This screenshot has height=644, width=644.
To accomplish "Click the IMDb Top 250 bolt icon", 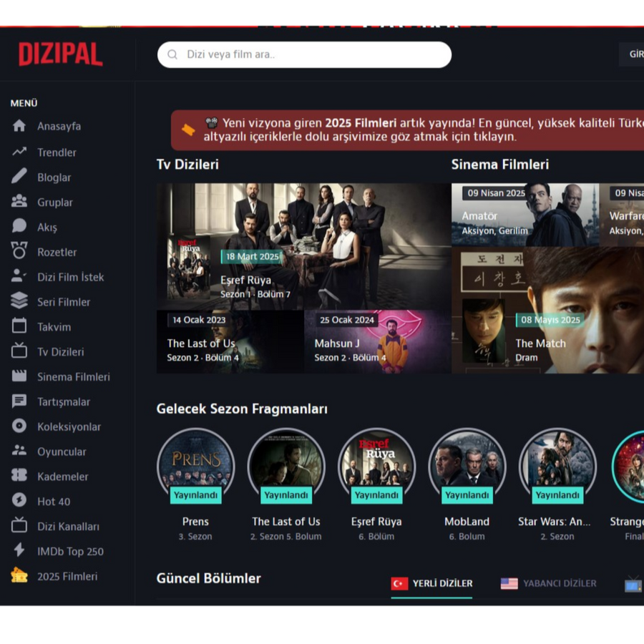I will (x=19, y=550).
